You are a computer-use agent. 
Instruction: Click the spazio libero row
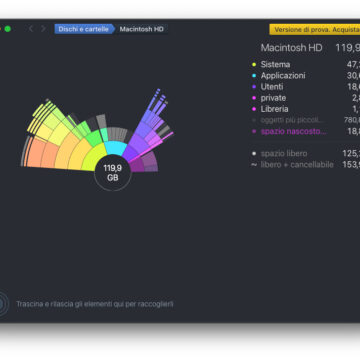pyautogui.click(x=305, y=154)
